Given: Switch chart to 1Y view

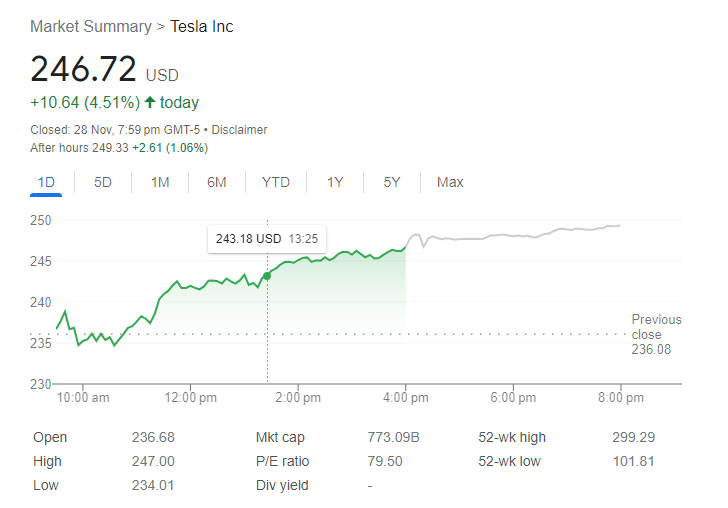Looking at the screenshot, I should pos(335,182).
